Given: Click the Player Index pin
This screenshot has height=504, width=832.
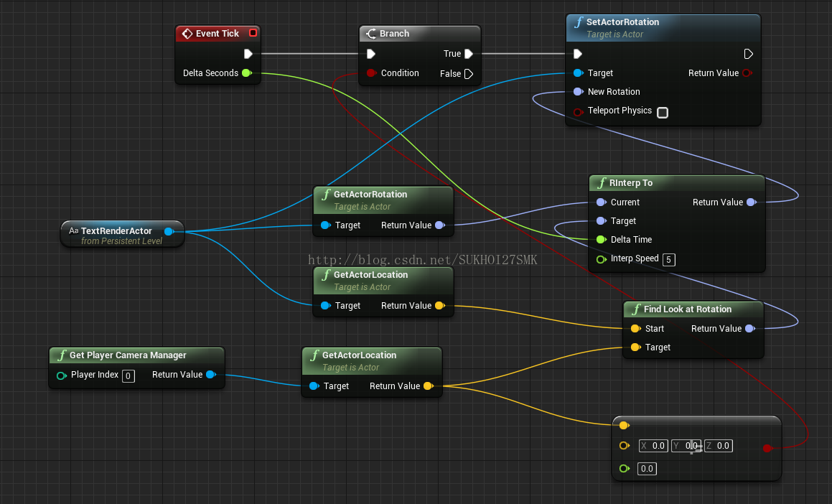Looking at the screenshot, I should pos(62,375).
